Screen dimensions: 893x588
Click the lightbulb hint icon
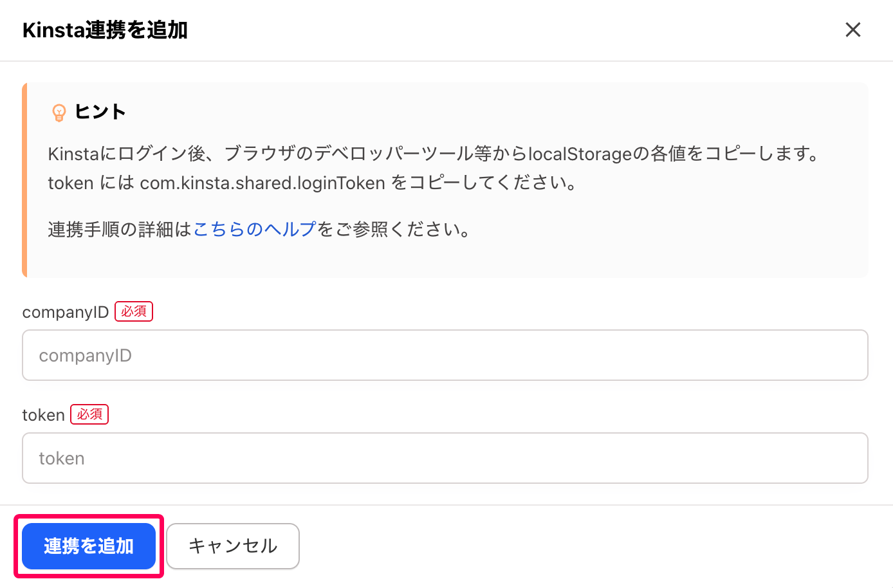click(59, 113)
